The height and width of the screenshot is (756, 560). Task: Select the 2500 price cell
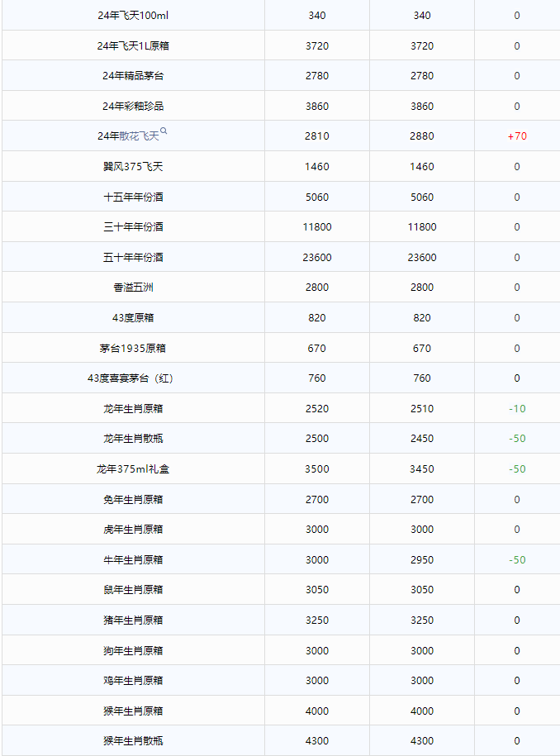[x=317, y=439]
